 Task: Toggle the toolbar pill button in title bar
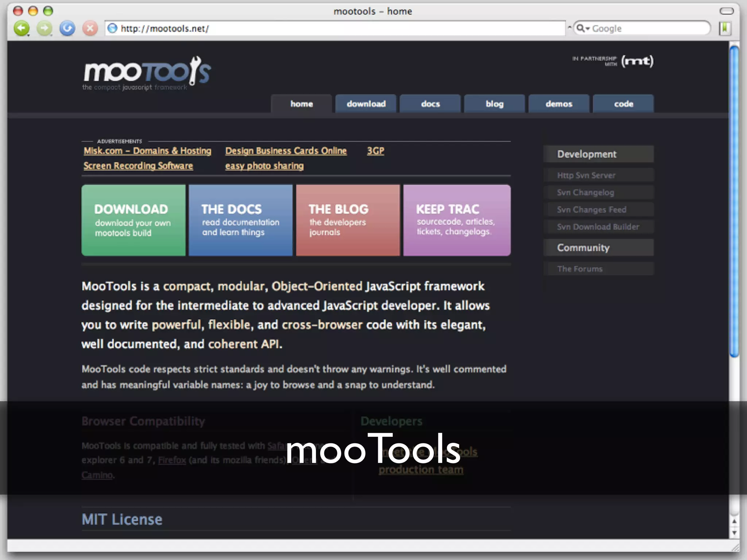coord(726,11)
